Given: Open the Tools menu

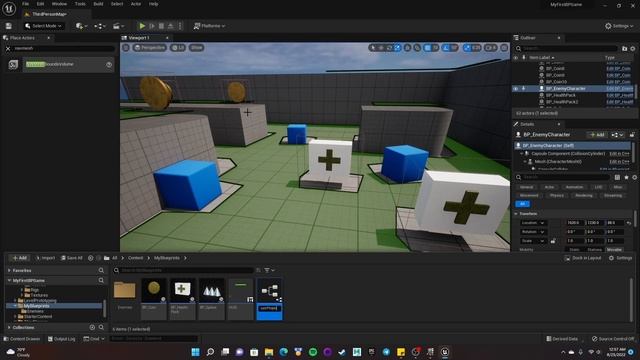Looking at the screenshot, I should 80,4.
